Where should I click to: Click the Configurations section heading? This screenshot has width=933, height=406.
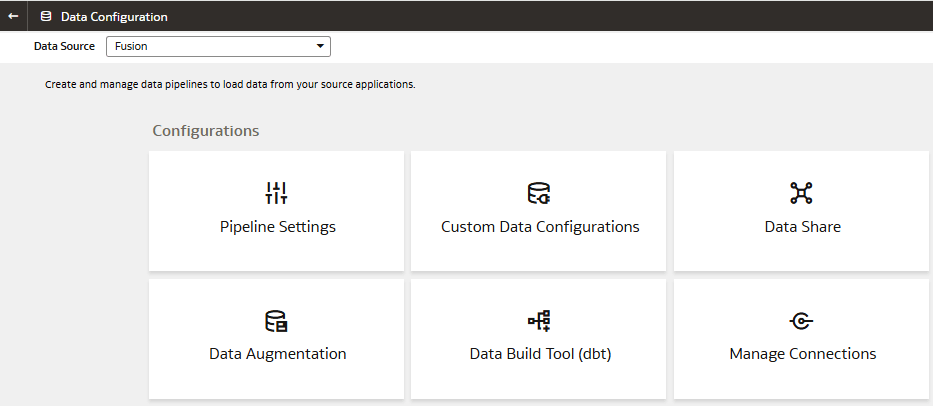click(x=205, y=131)
